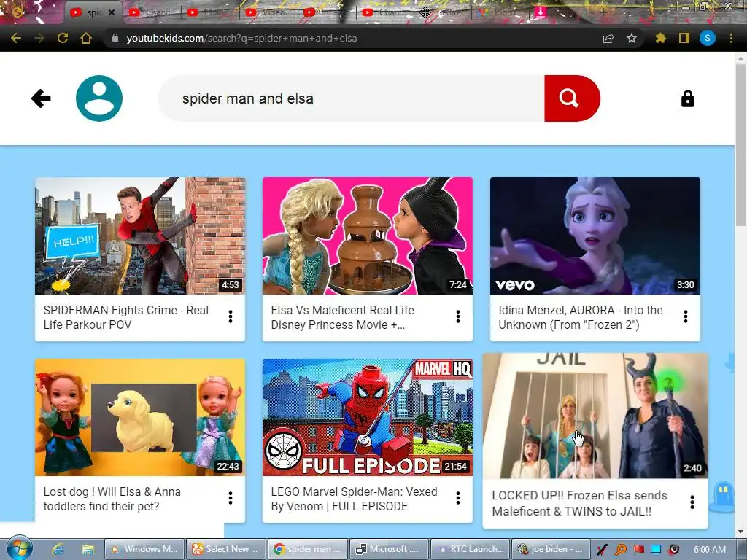This screenshot has width=747, height=560.
Task: Close the active 'spi' YouTube Kids tab
Action: (112, 13)
